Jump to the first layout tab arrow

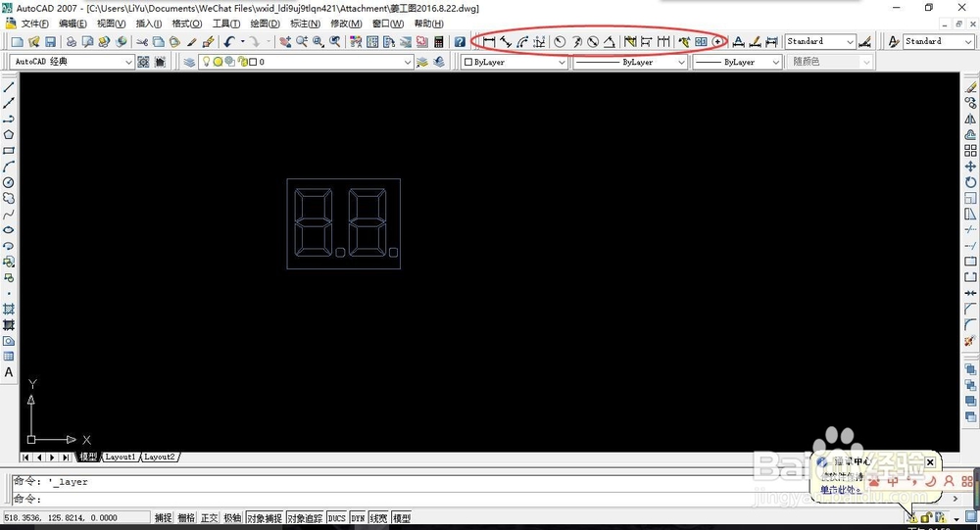[25, 458]
